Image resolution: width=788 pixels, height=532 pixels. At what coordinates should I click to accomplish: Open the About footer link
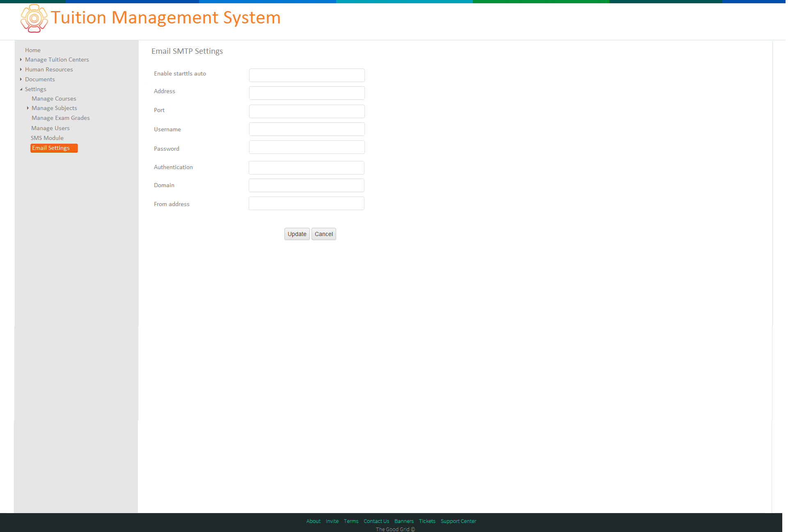313,521
